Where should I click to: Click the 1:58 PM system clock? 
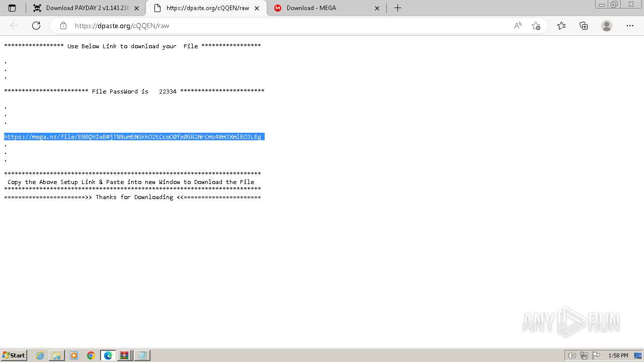coord(618,355)
